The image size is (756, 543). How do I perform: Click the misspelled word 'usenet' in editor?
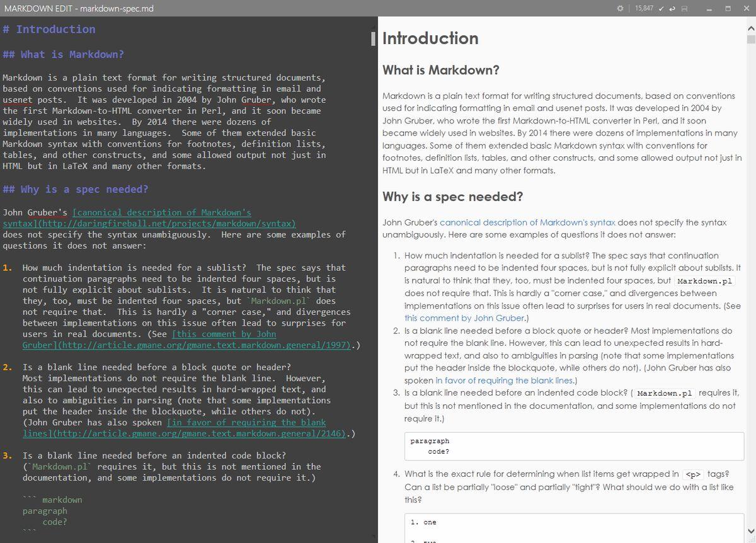18,100
